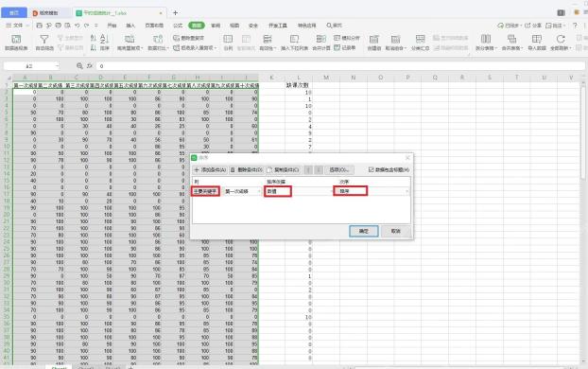Switch to the 公式 (Formulas) ribbon tab
Screen dimensions: 588x369
[178, 26]
